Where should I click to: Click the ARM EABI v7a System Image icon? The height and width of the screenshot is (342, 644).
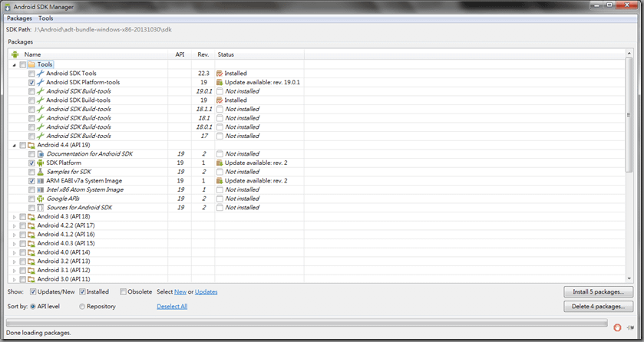pos(40,181)
